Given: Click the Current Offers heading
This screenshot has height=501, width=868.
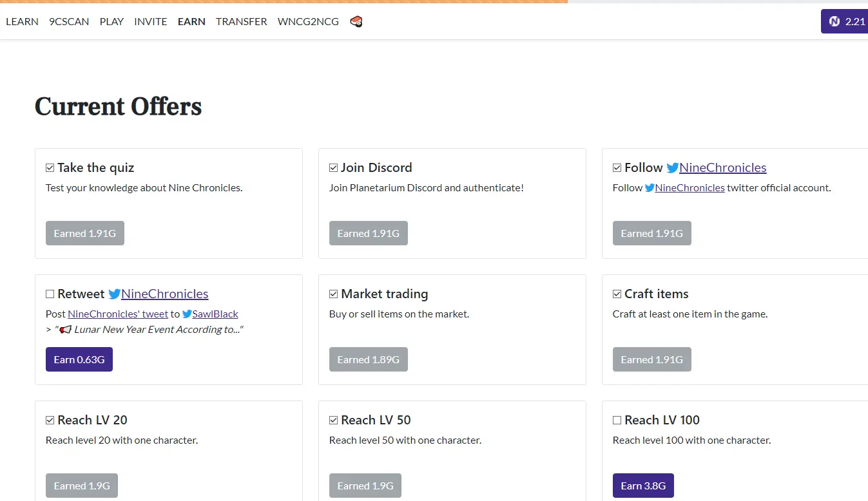Looking at the screenshot, I should click(x=119, y=107).
